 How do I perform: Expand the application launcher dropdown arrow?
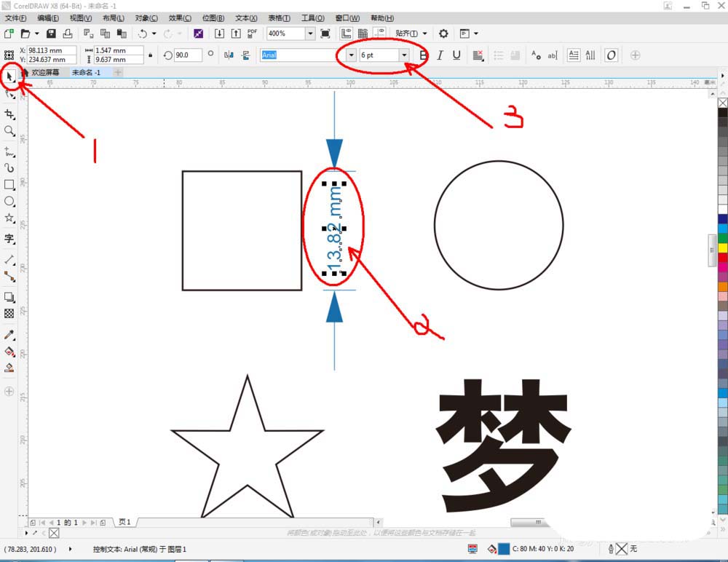pos(476,33)
